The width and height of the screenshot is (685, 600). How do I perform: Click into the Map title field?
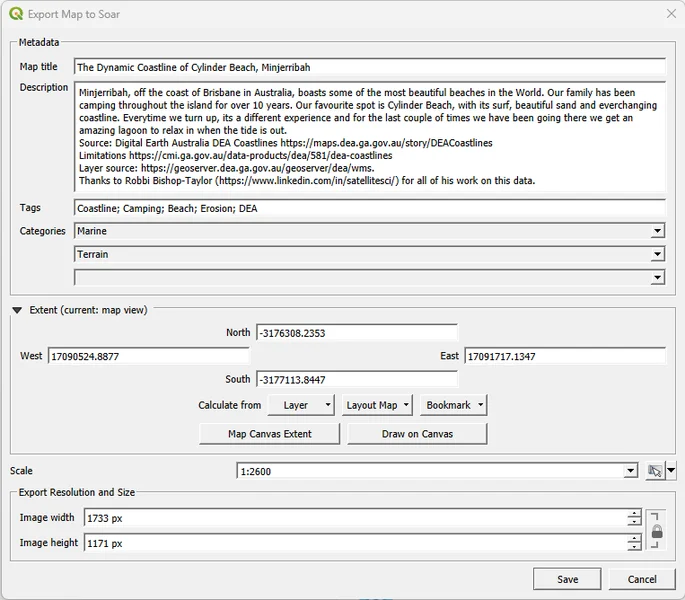[x=370, y=67]
